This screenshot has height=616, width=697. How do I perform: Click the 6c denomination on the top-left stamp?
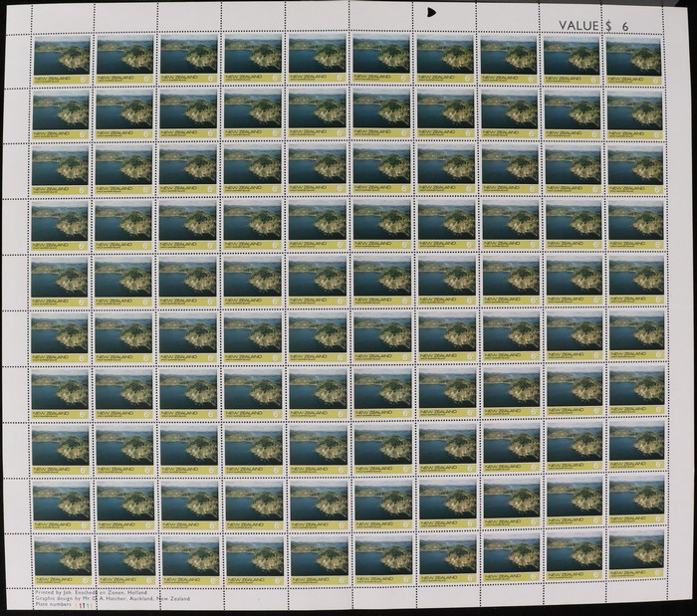84,77
